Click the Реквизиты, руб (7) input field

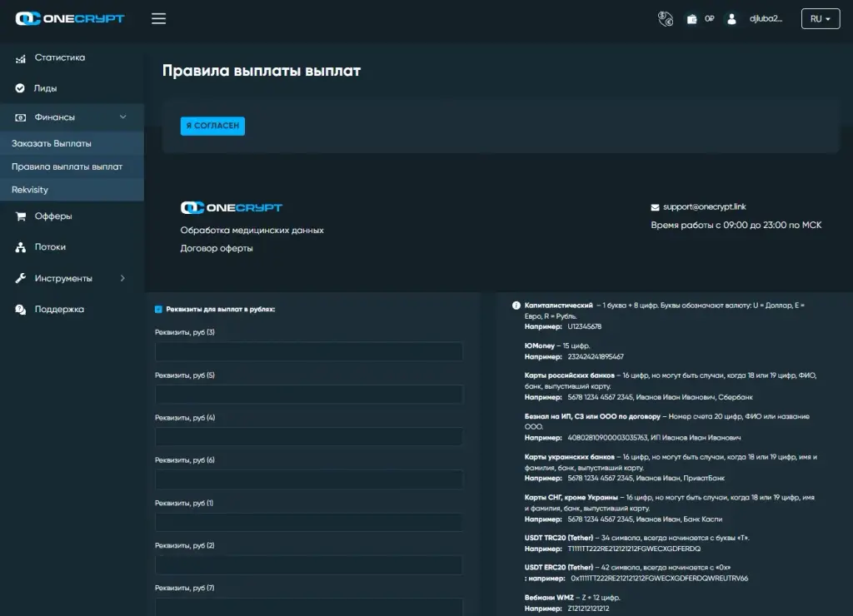pos(309,607)
